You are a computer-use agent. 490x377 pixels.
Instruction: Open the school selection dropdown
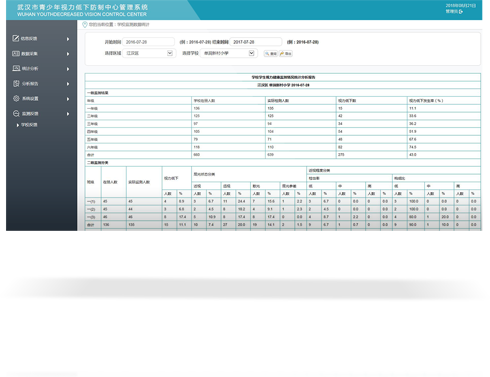[228, 53]
